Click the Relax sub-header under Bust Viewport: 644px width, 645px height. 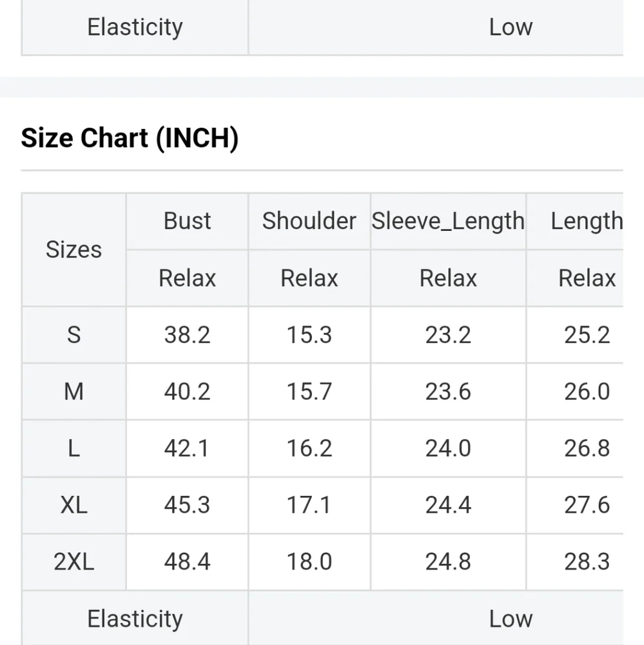pyautogui.click(x=187, y=278)
